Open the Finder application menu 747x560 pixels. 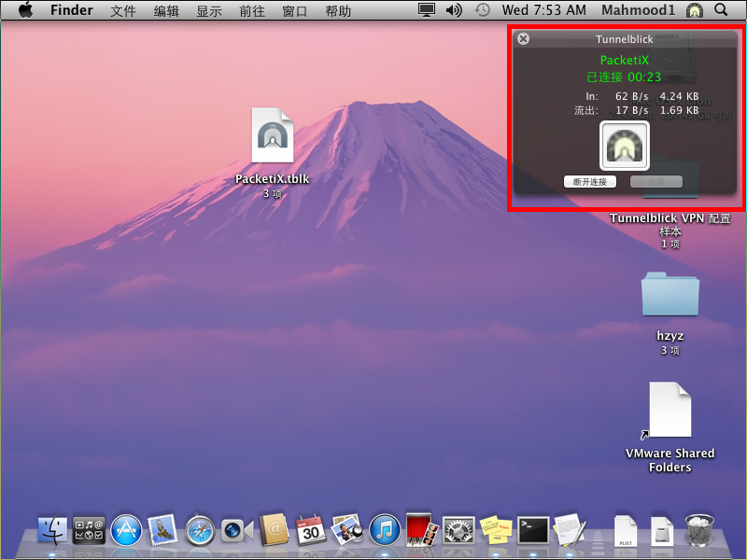(x=72, y=10)
